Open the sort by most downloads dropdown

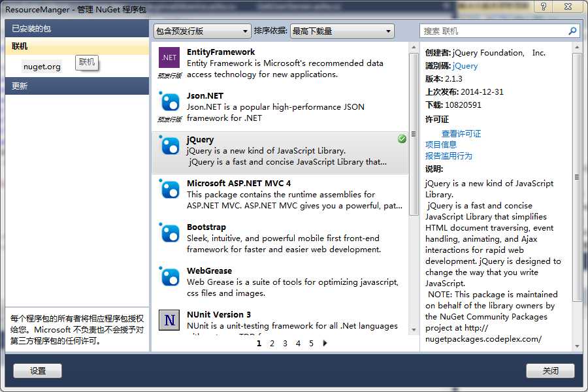tap(342, 31)
